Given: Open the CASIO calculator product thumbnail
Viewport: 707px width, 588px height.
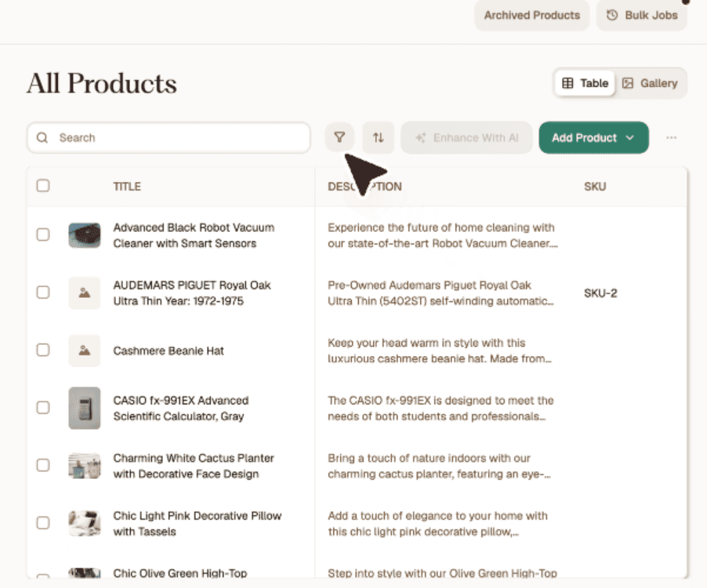Looking at the screenshot, I should pyautogui.click(x=85, y=408).
